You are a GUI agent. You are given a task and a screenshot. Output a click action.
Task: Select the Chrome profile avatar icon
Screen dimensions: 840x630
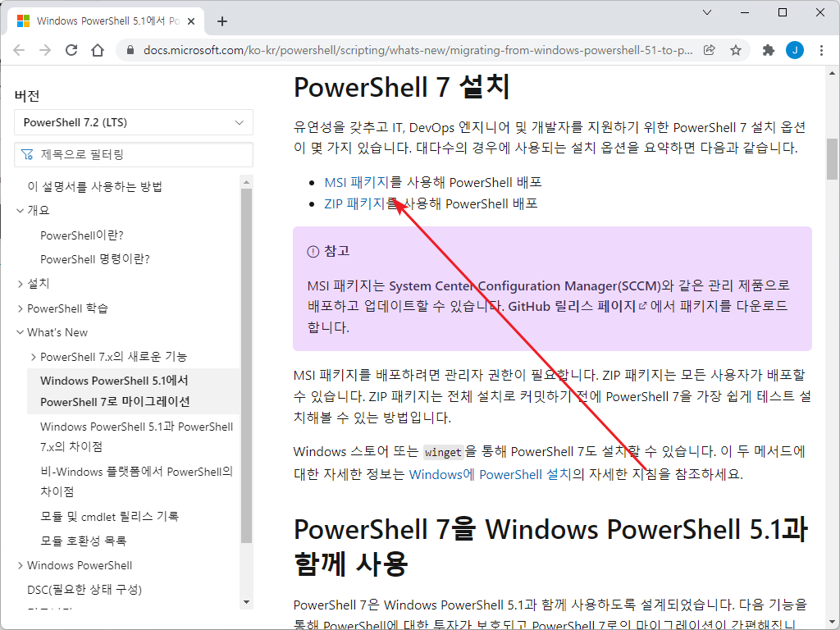[x=794, y=49]
